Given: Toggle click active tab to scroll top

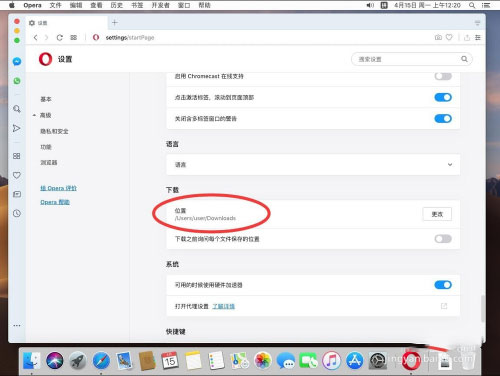Looking at the screenshot, I should pyautogui.click(x=443, y=97).
